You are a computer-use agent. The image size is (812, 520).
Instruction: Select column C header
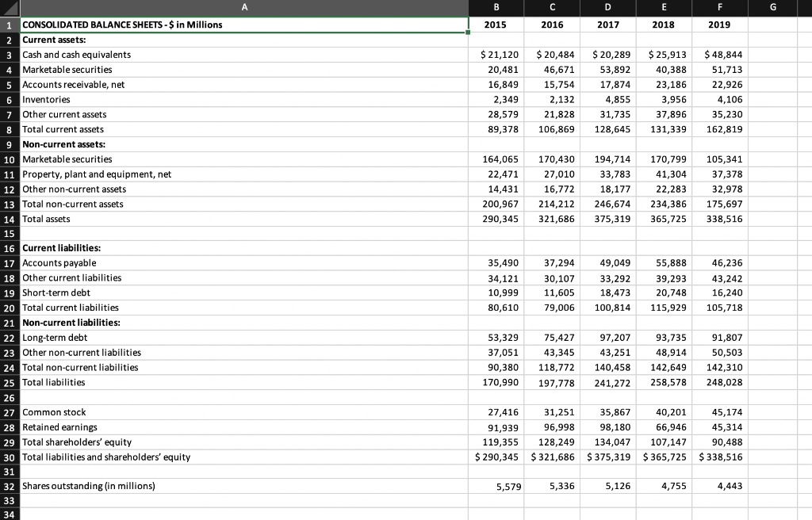[x=552, y=8]
